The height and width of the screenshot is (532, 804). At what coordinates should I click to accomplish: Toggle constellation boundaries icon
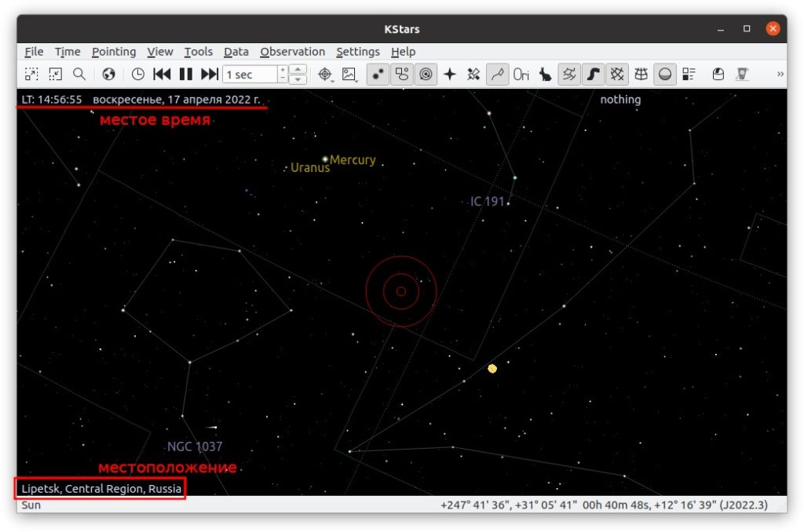(569, 75)
